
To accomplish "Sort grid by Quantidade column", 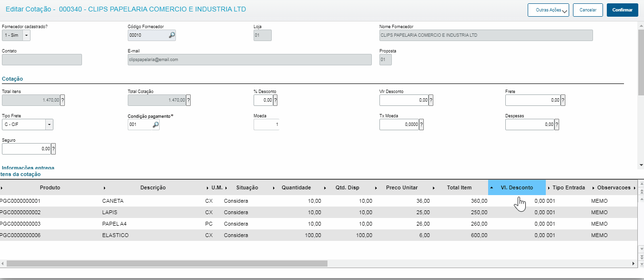I will (296, 187).
